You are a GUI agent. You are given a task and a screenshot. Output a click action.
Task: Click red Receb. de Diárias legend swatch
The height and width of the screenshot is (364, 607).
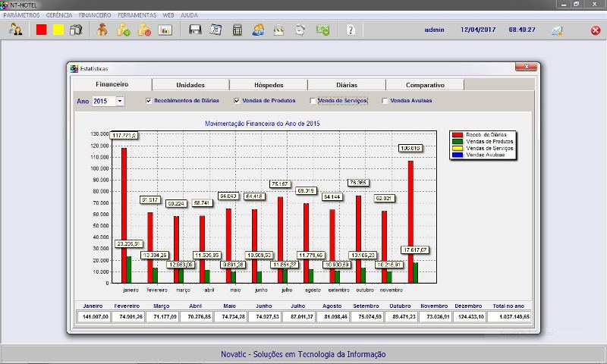[x=458, y=134]
